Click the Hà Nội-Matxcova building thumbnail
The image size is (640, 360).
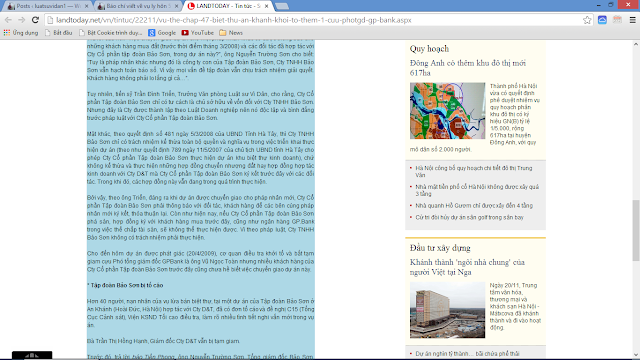click(x=447, y=310)
